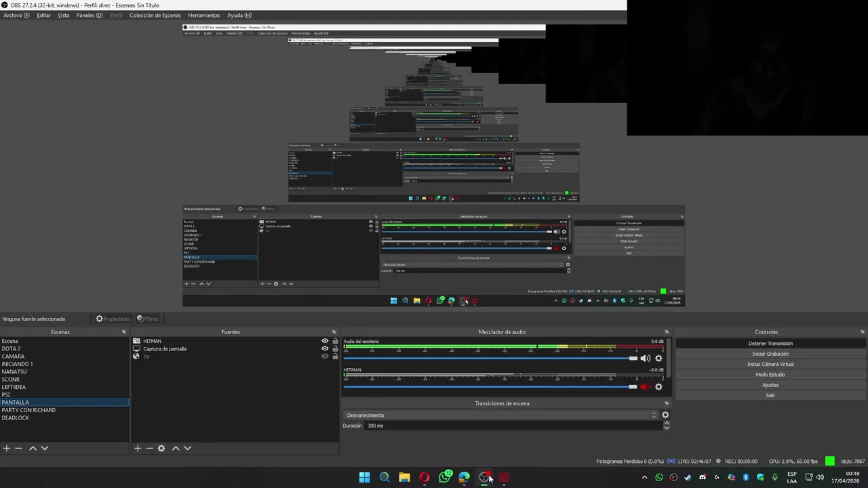868x488 pixels.
Task: Click Iniciar Grabación
Action: 770,354
